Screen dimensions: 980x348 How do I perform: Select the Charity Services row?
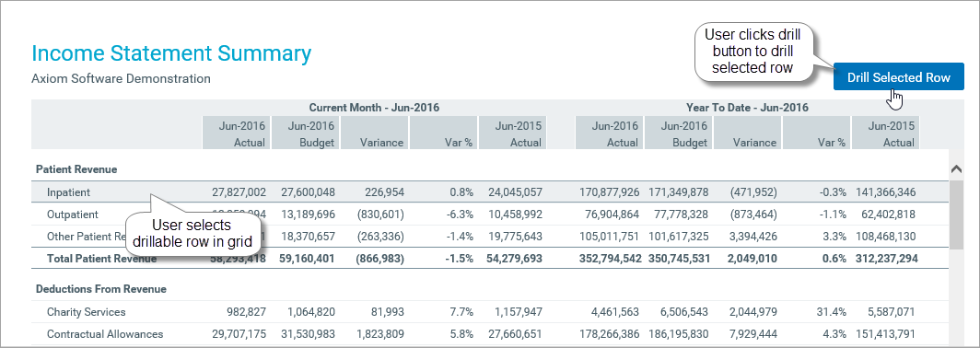(x=489, y=312)
